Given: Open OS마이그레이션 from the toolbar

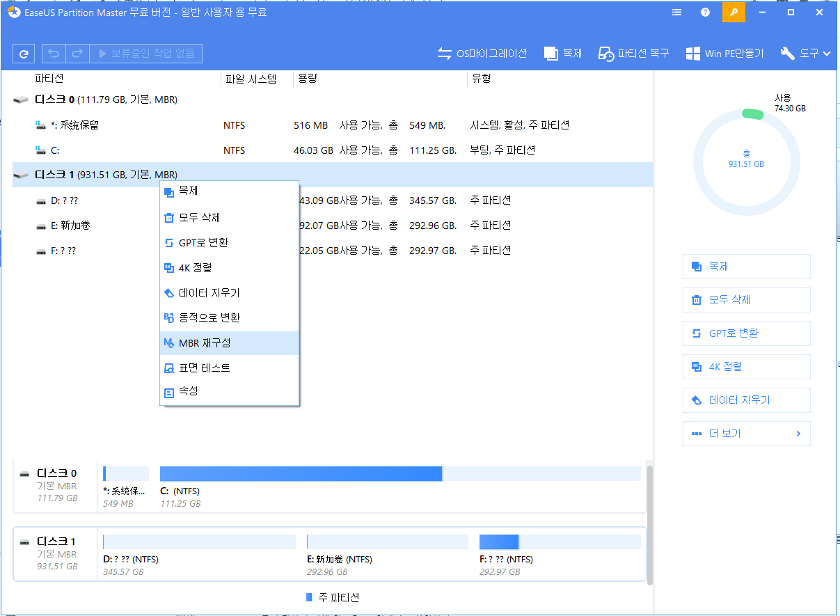Looking at the screenshot, I should (482, 54).
